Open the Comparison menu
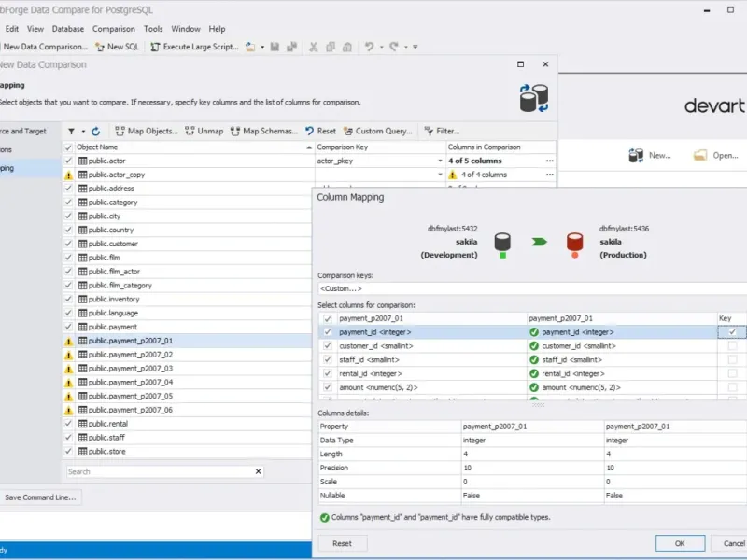The width and height of the screenshot is (747, 560). tap(113, 29)
